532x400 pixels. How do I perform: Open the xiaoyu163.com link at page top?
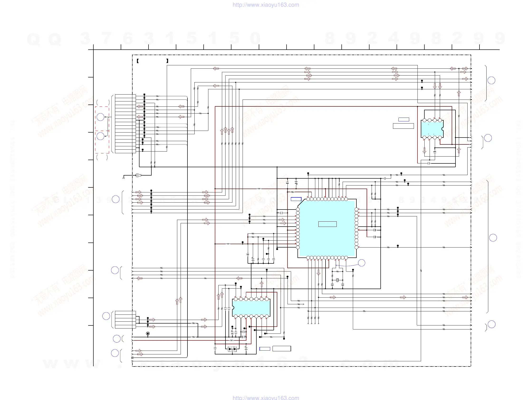[266, 5]
